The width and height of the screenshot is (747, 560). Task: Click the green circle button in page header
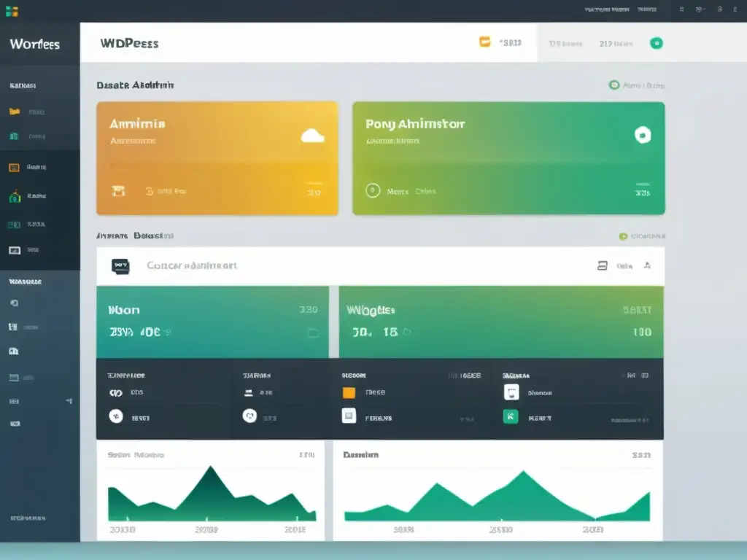(x=657, y=43)
